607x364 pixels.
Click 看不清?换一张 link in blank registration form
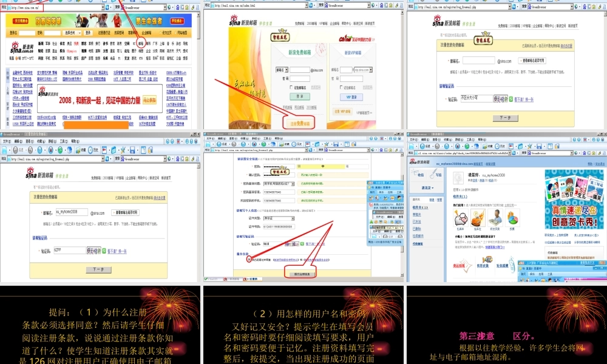click(x=524, y=100)
